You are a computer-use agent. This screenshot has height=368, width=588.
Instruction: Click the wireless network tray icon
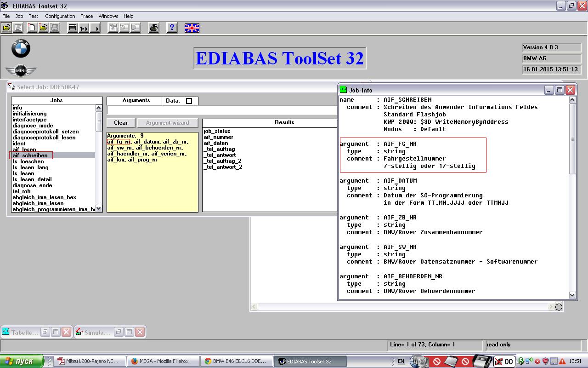(528, 361)
